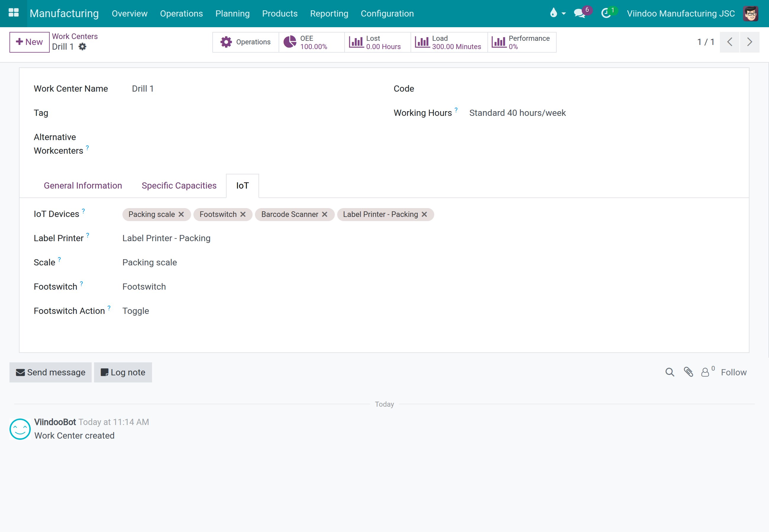This screenshot has width=769, height=532.
Task: Search messages with the magnifier icon
Action: (670, 372)
